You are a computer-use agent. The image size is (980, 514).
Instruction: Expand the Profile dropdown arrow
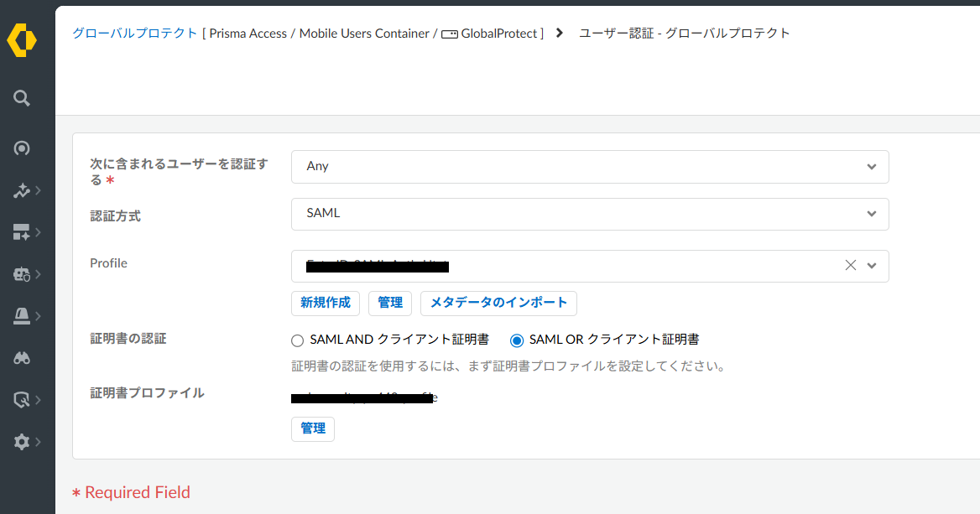[872, 266]
